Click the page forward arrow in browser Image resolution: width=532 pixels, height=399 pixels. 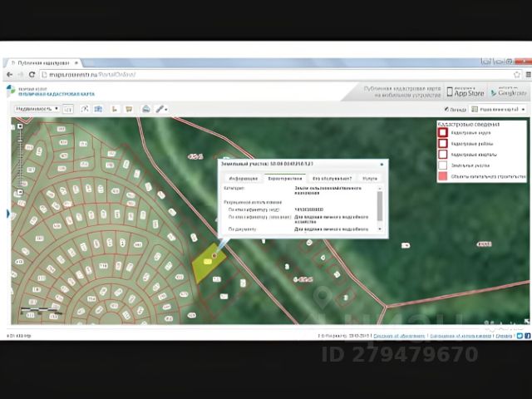(20, 74)
